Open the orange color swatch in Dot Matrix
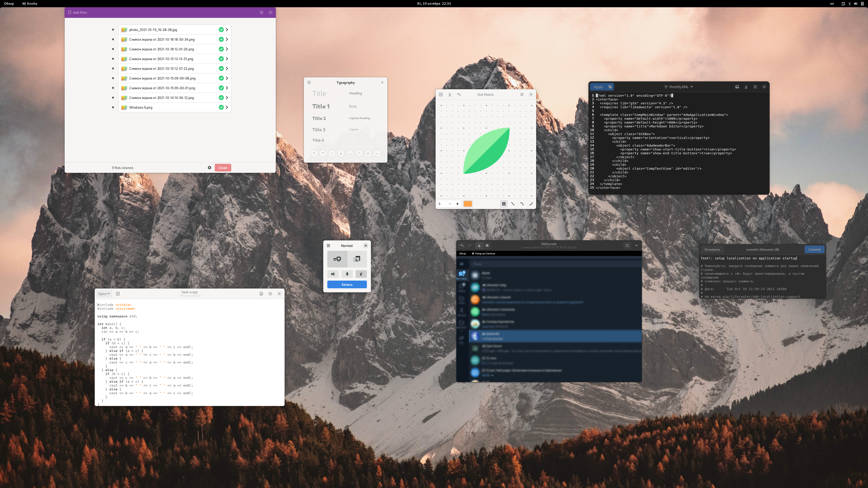The image size is (868, 488). click(x=468, y=204)
